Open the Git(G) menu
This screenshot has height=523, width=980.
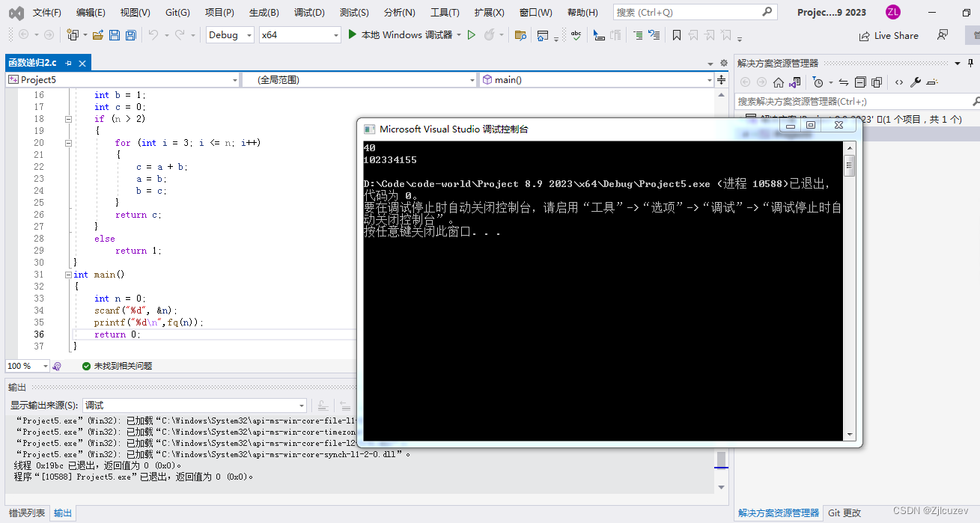pos(177,13)
